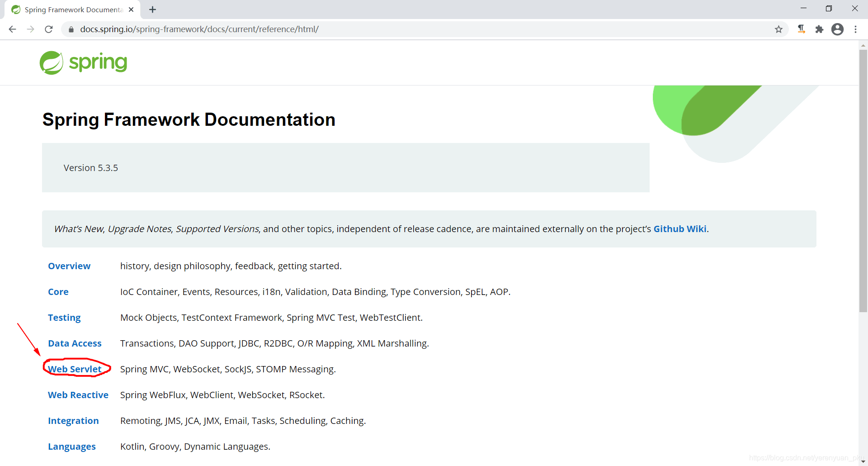
Task: Click the scrollbar up arrow
Action: coord(863,45)
